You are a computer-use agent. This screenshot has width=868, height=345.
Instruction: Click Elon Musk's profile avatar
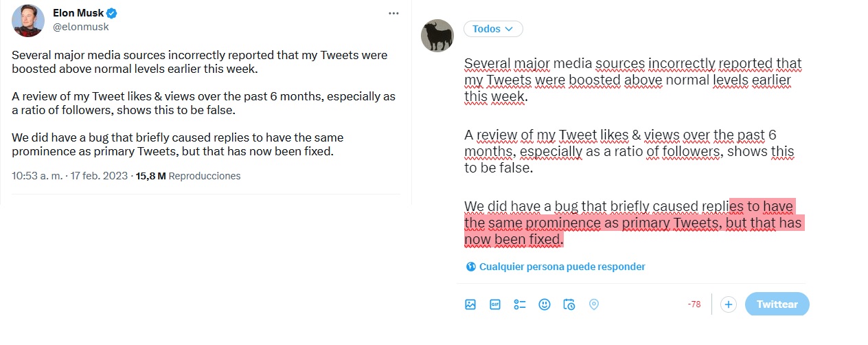pos(28,21)
